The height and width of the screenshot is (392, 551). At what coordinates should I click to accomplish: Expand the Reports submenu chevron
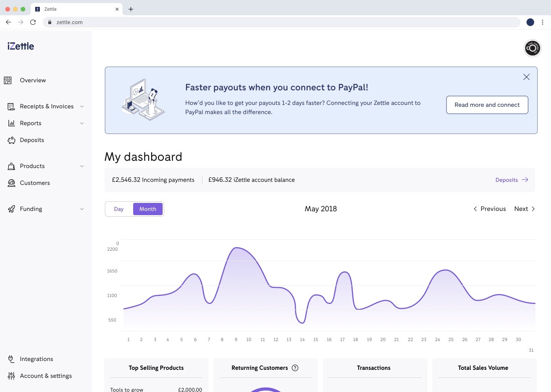(x=82, y=123)
